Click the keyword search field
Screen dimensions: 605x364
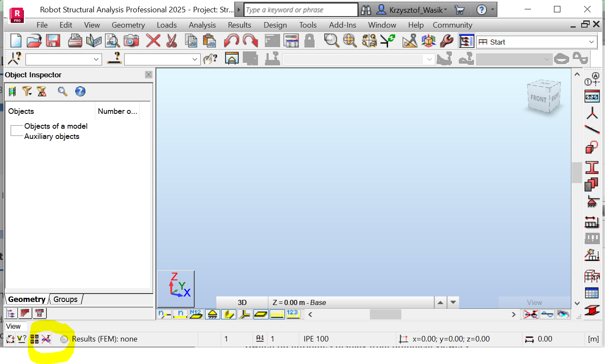pos(300,9)
